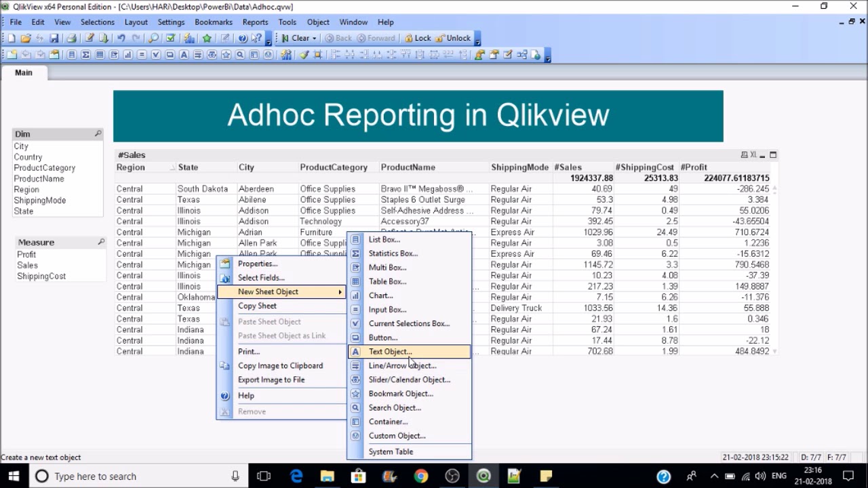The image size is (868, 488).
Task: Click the Create Chart icon in design toolbar
Action: click(x=127, y=55)
